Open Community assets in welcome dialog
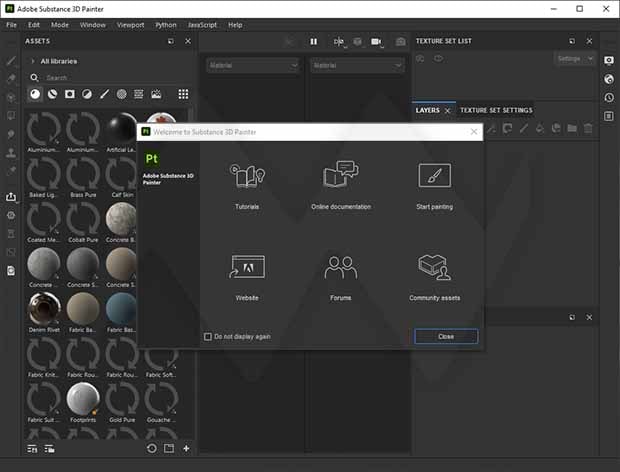620x472 pixels. point(435,277)
